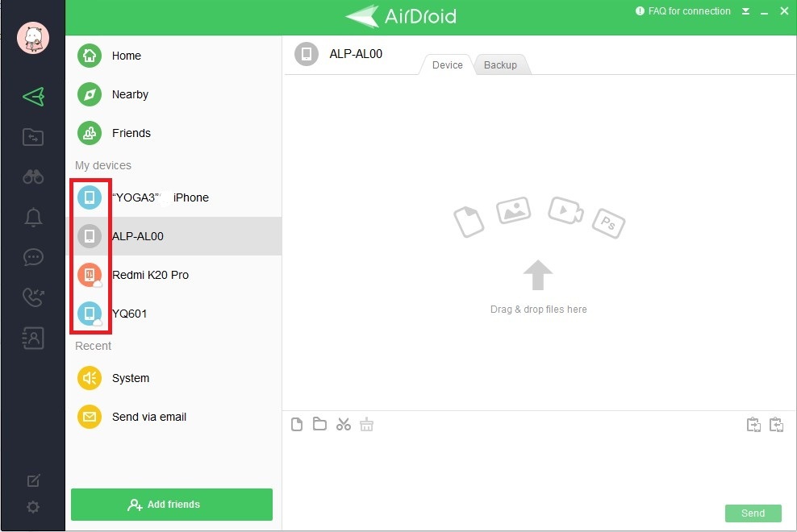Image resolution: width=797 pixels, height=532 pixels.
Task: Open the Notifications bell icon
Action: tap(33, 218)
